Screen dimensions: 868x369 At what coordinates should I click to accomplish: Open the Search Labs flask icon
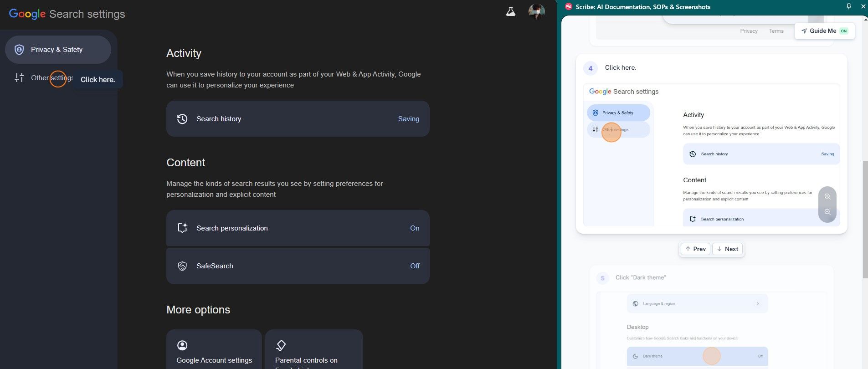click(x=511, y=12)
